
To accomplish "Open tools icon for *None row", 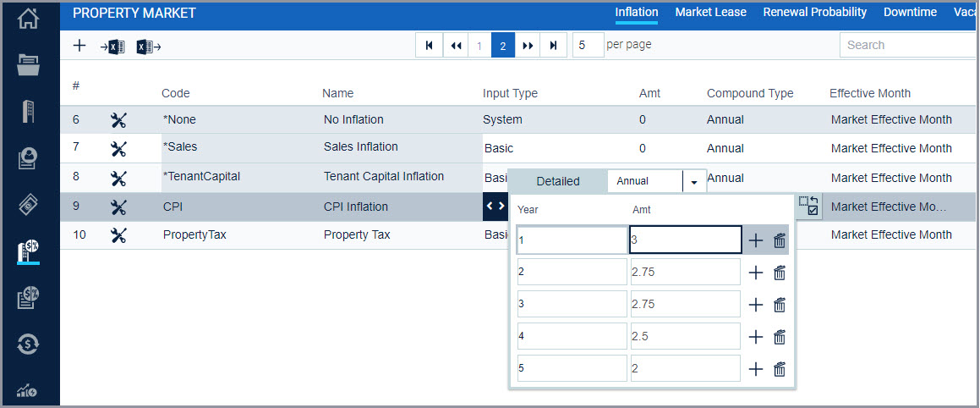I will coord(118,119).
